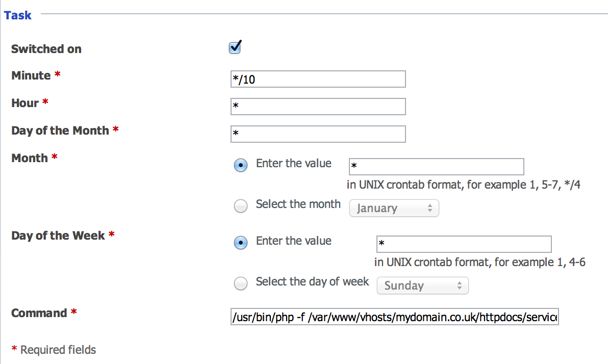Click the Day of the Week value field
608x364 pixels.
(464, 244)
